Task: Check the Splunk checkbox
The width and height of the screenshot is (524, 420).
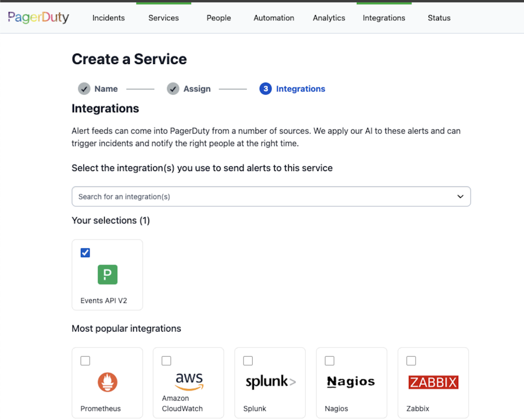Action: (x=248, y=361)
